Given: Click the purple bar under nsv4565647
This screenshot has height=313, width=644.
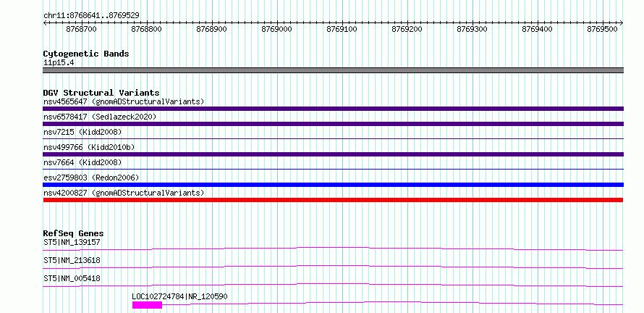Looking at the screenshot, I should click(x=333, y=109).
